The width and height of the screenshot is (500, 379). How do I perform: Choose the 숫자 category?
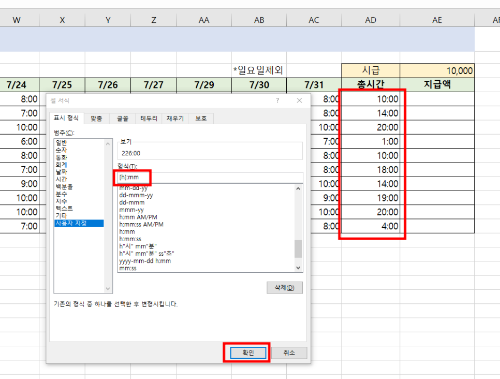tap(61, 150)
